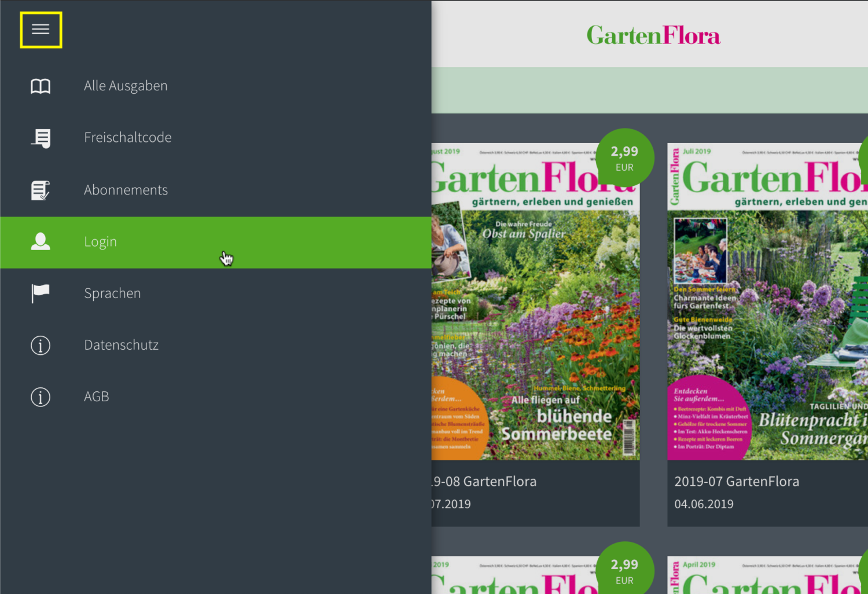The height and width of the screenshot is (594, 868).
Task: Click the GartenFlora header logo
Action: (x=653, y=36)
